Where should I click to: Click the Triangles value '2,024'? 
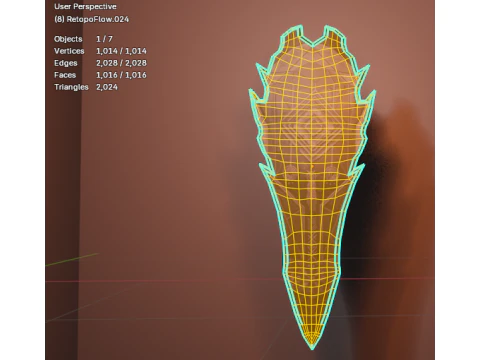point(107,87)
